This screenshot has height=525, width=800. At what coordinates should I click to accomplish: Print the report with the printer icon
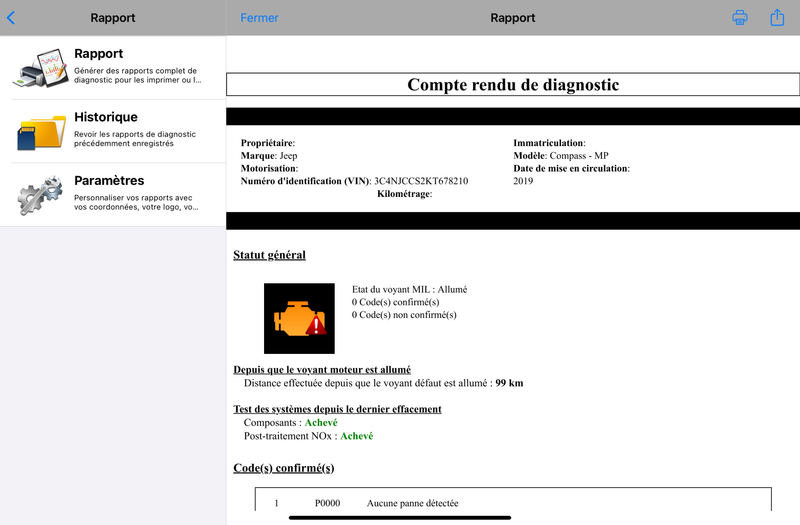pyautogui.click(x=740, y=18)
